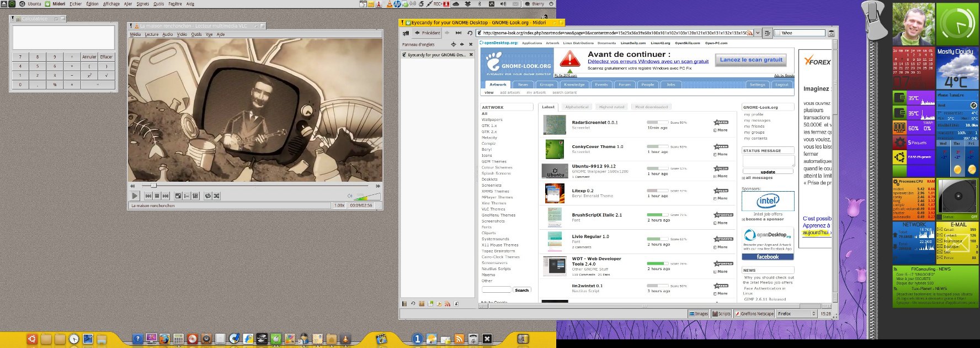Open the VLC Lecture menu
Screen dimensions: 980x348
[x=151, y=34]
